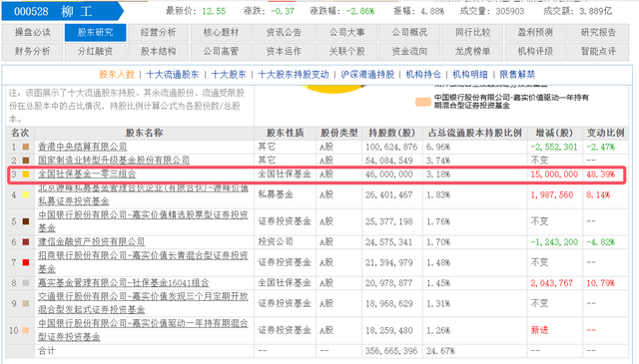The height and width of the screenshot is (364, 639).
Task: Jump to 机构明细 section
Action: click(470, 75)
